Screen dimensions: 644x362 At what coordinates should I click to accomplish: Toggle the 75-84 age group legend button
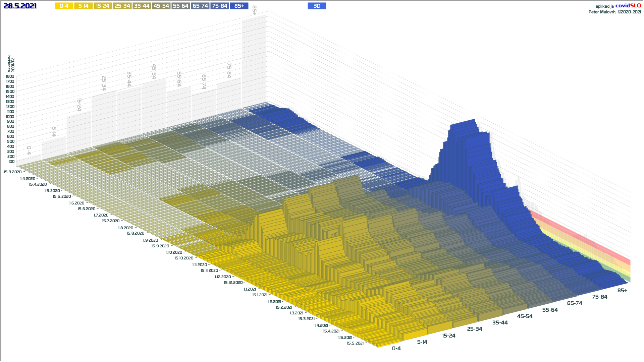[220, 6]
